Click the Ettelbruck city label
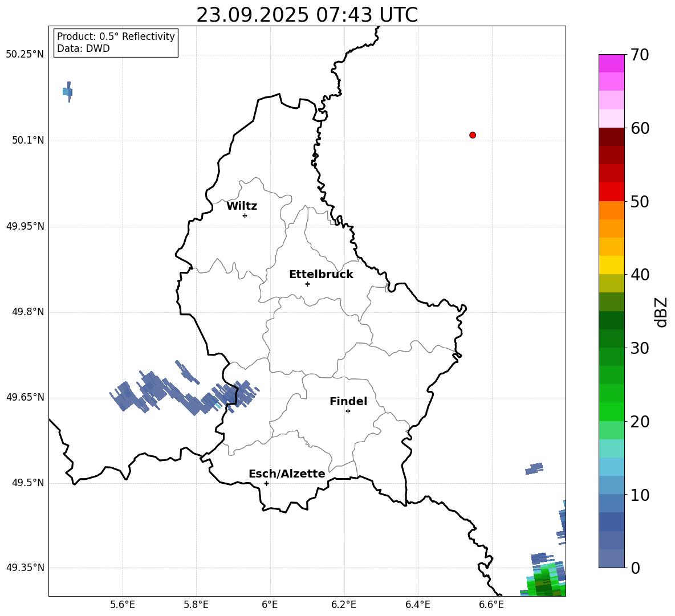 pyautogui.click(x=321, y=275)
